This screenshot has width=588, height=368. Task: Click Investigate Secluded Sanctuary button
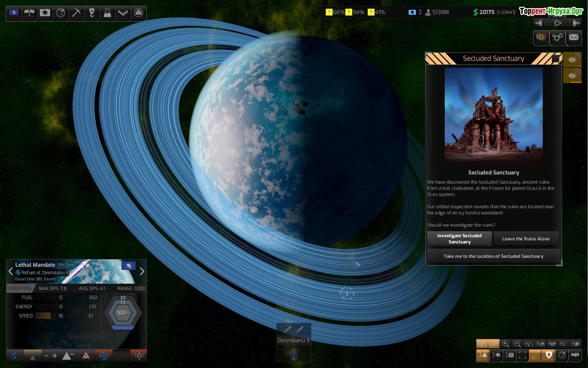[459, 239]
